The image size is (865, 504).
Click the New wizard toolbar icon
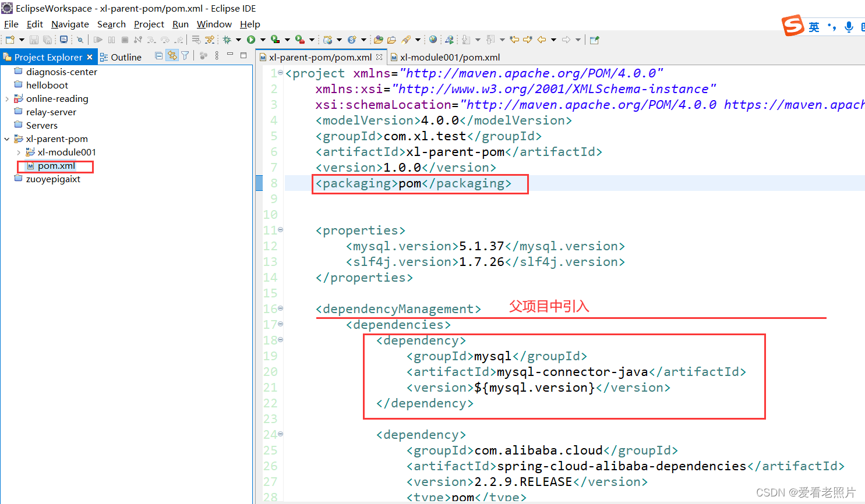pyautogui.click(x=10, y=40)
